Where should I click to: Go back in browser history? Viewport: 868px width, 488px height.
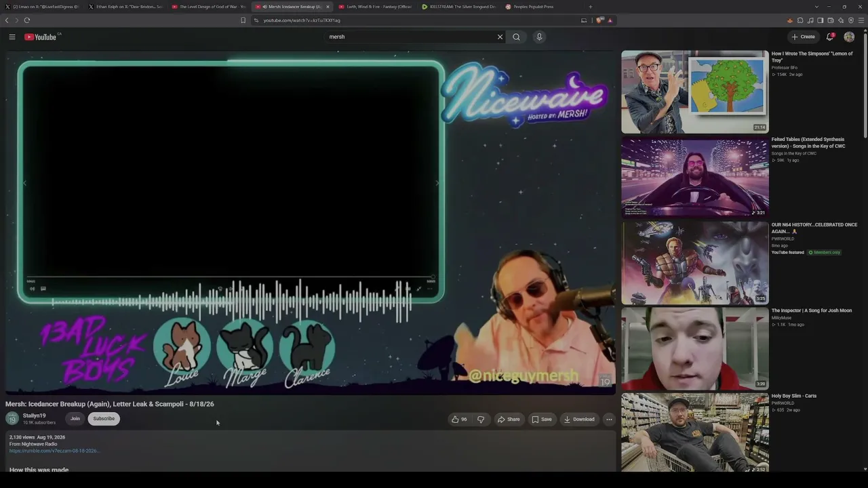[7, 20]
